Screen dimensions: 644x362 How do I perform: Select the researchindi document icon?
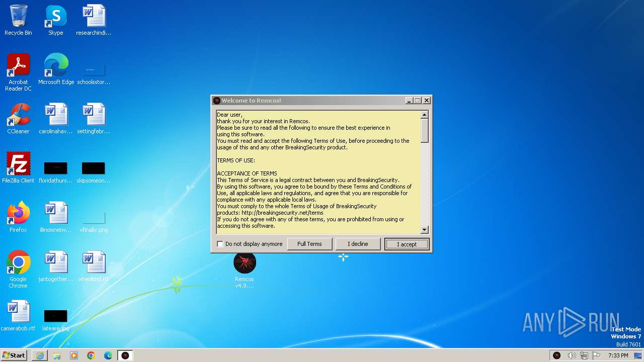94,20
